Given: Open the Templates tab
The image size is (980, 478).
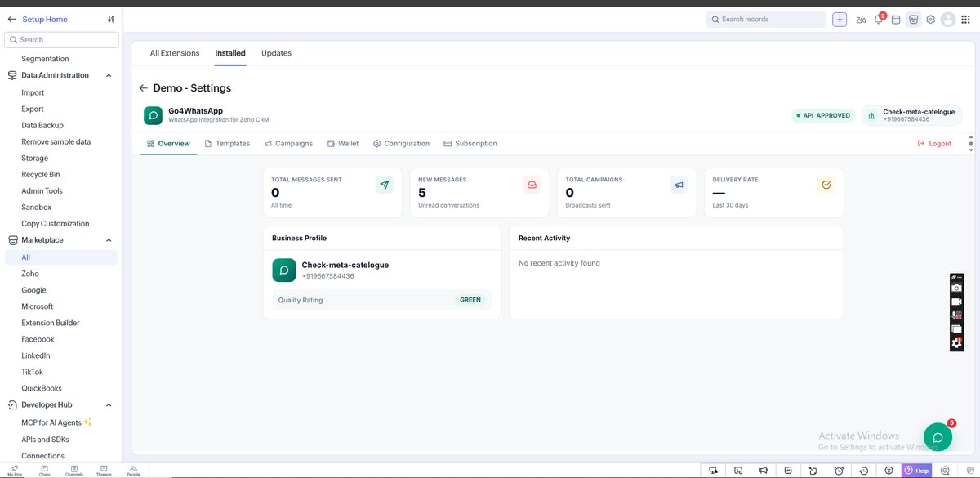Looking at the screenshot, I should (x=227, y=144).
